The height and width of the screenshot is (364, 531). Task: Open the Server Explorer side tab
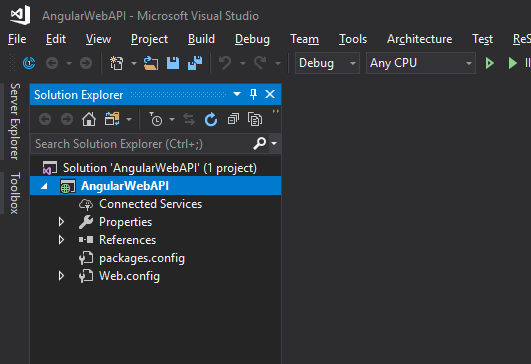click(15, 121)
